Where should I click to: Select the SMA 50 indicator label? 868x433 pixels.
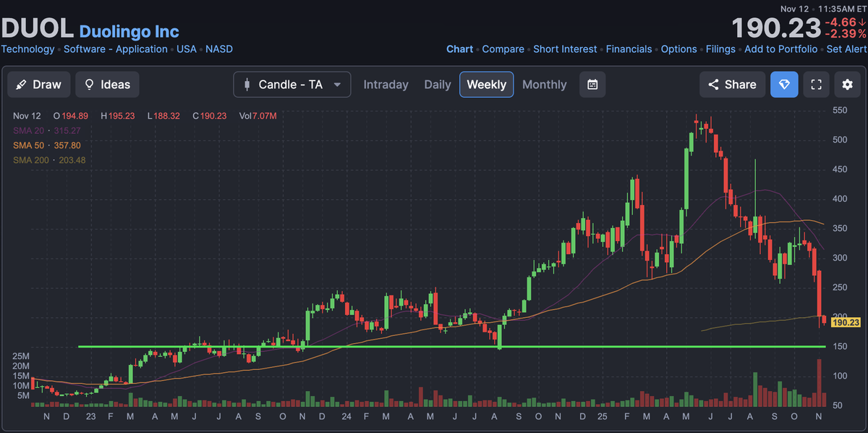coord(46,145)
